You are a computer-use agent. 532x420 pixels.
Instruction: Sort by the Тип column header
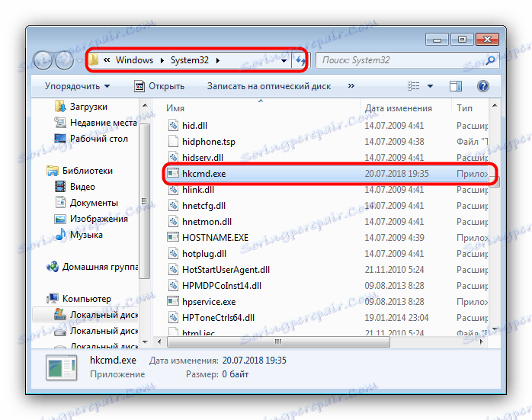[464, 108]
